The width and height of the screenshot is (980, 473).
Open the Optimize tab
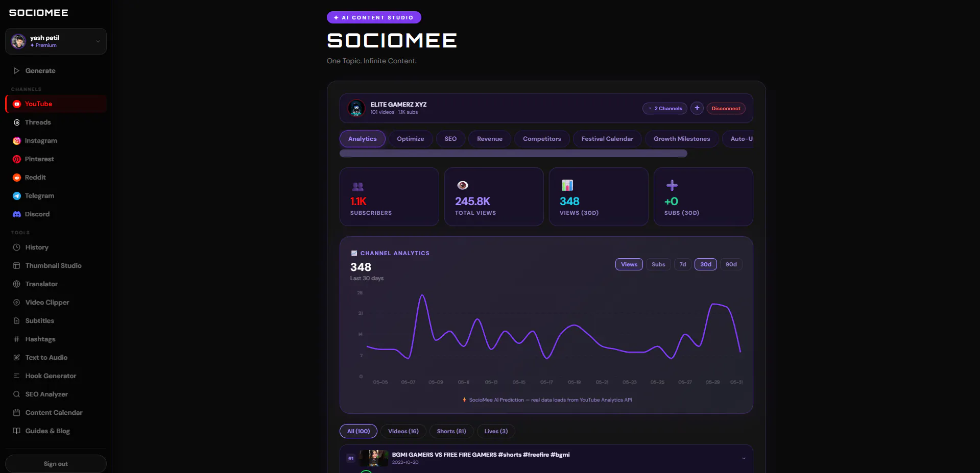tap(410, 139)
